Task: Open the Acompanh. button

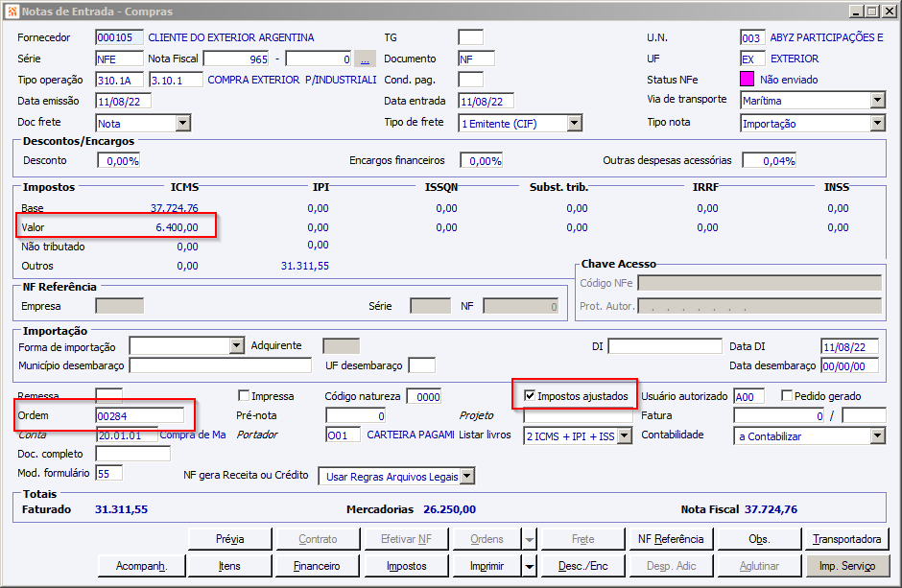Action: click(141, 566)
